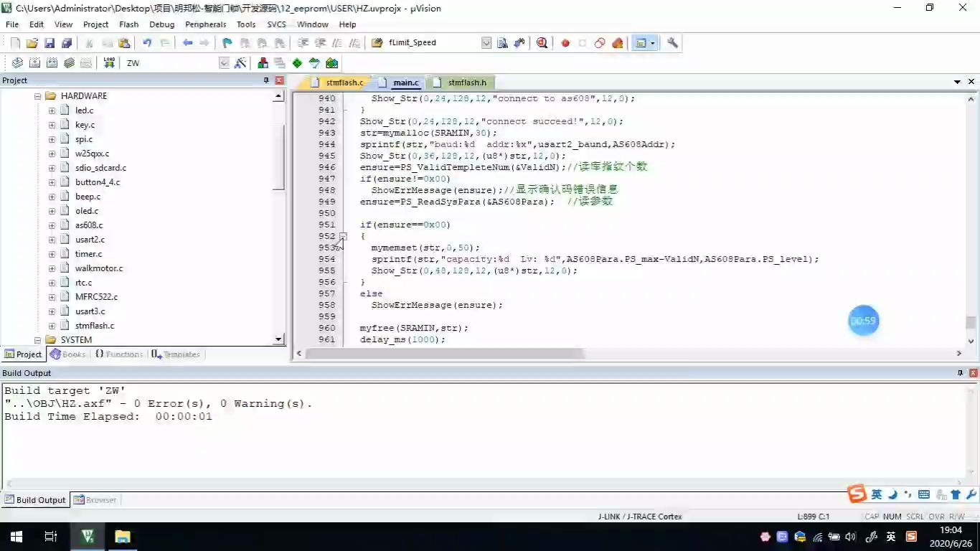Image resolution: width=980 pixels, height=551 pixels.
Task: Open the Batch Build icon
Action: pos(69,63)
